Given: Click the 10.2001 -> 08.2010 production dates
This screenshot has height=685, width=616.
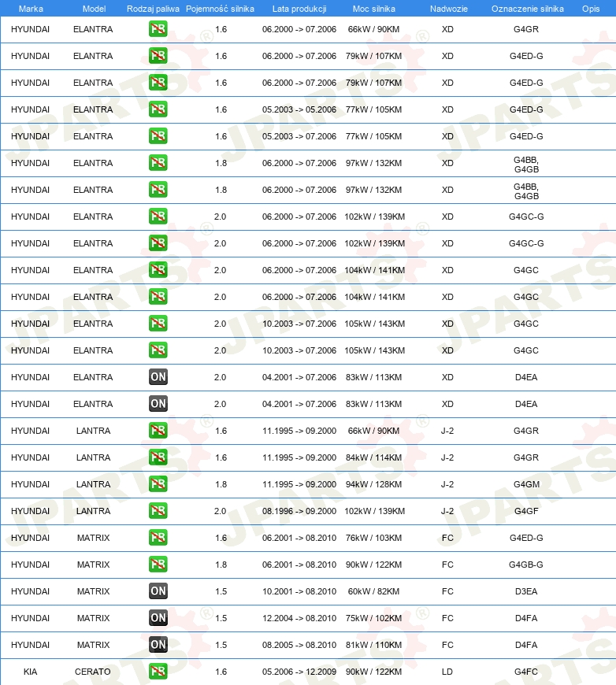Looking at the screenshot, I should [299, 591].
